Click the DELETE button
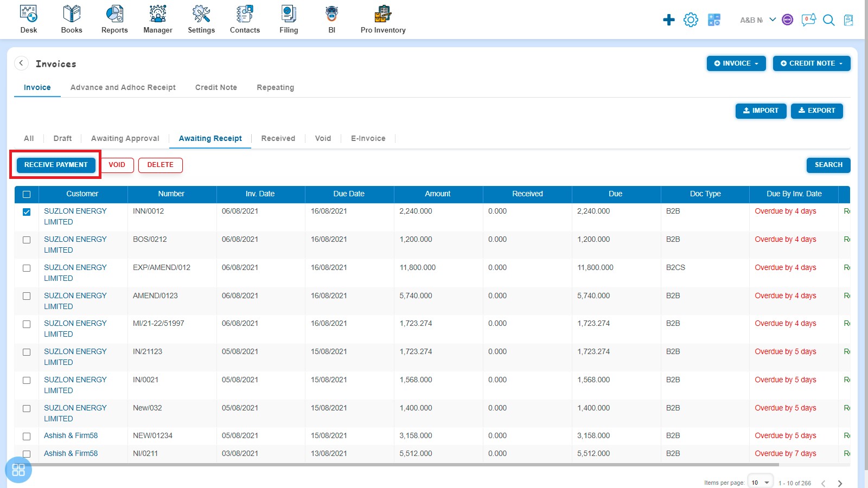Screen dimensions: 868x488 161,165
